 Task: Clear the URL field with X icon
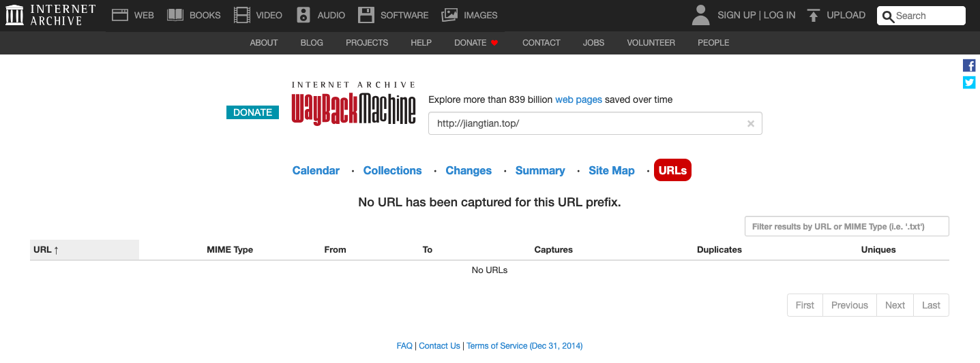751,124
